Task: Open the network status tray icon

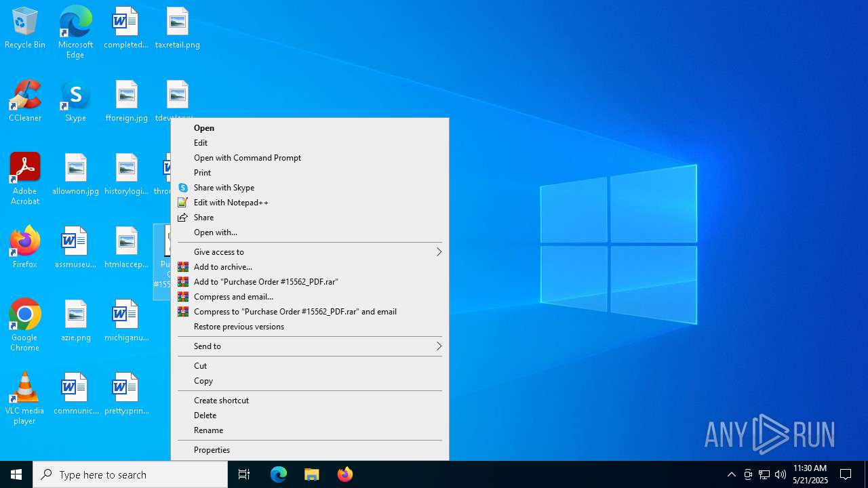Action: [764, 474]
